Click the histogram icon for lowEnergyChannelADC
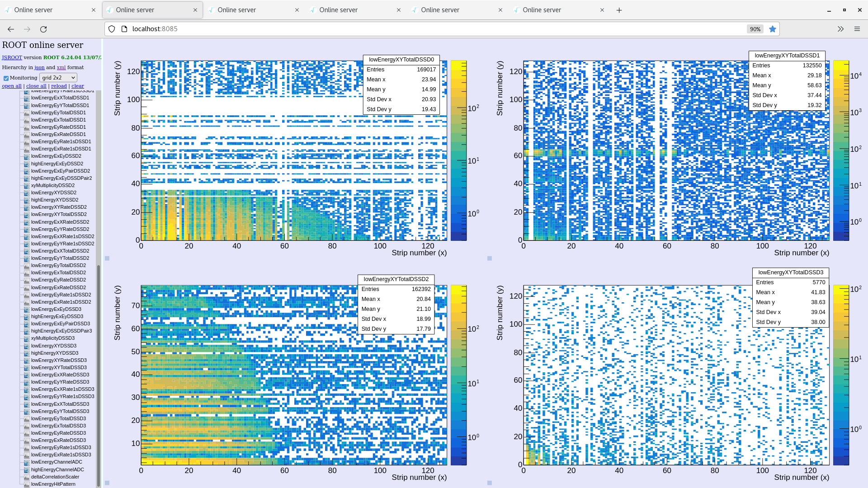 pyautogui.click(x=27, y=462)
